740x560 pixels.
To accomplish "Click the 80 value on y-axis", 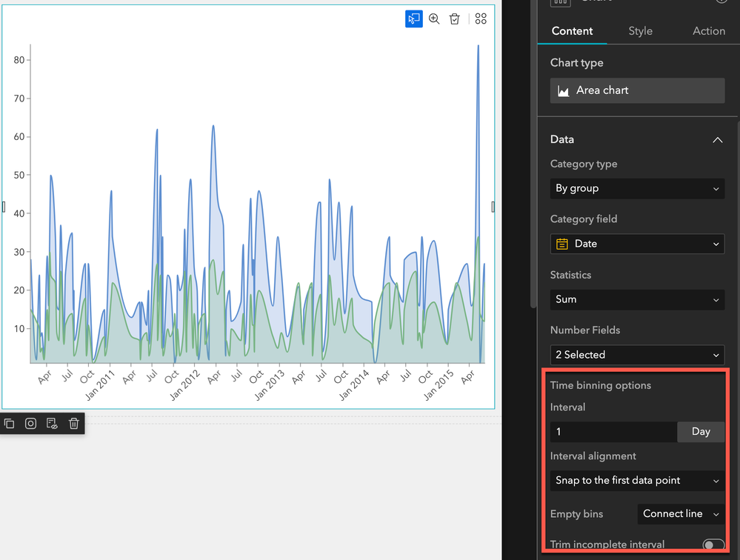I will pos(19,60).
